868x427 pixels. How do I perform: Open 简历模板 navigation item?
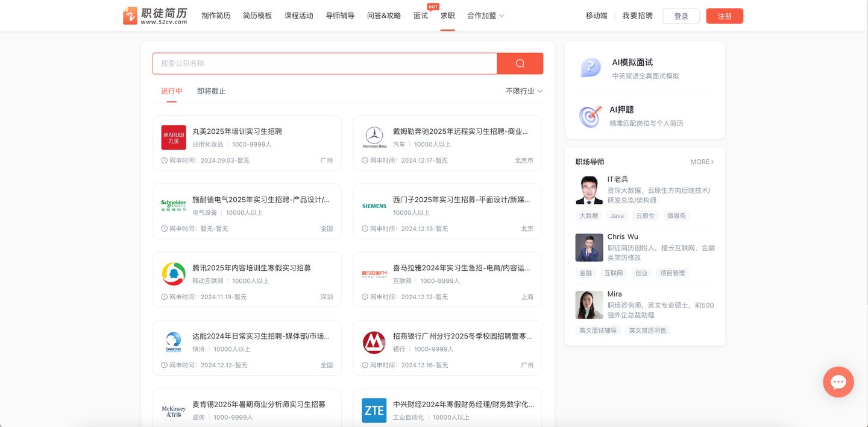257,16
